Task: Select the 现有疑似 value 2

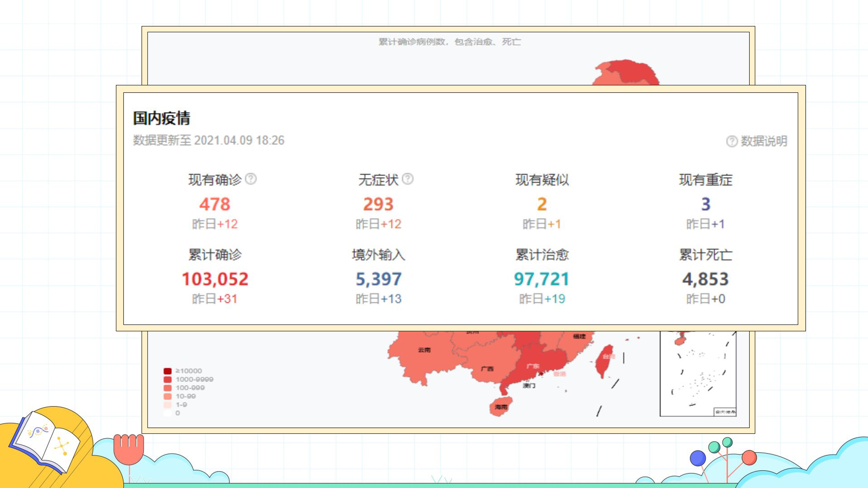Action: coord(542,204)
